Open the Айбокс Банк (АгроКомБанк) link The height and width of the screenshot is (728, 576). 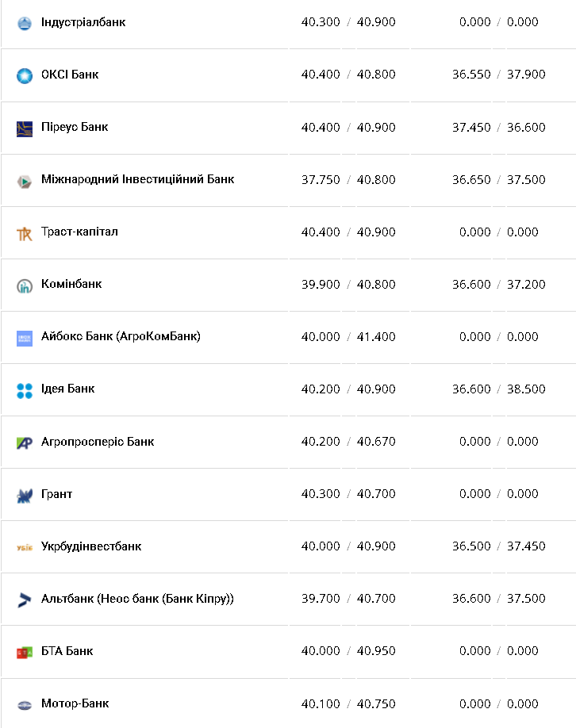tap(121, 336)
